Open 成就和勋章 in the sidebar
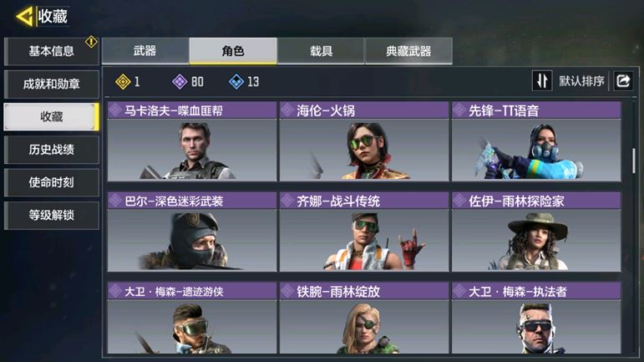 click(51, 84)
